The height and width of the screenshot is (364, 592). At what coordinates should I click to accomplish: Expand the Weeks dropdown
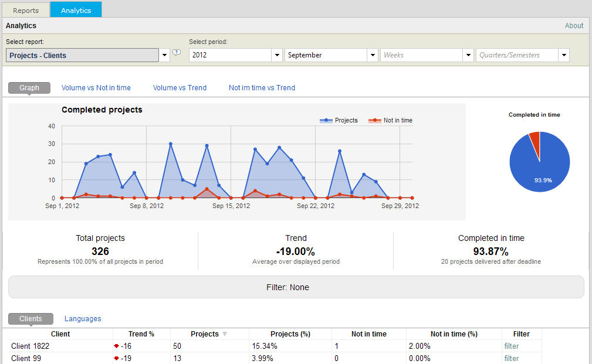[x=468, y=55]
